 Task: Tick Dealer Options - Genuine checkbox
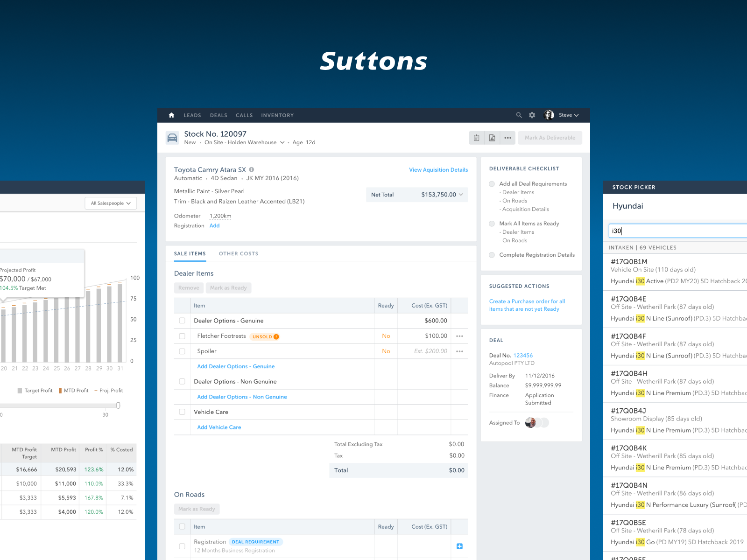click(182, 321)
